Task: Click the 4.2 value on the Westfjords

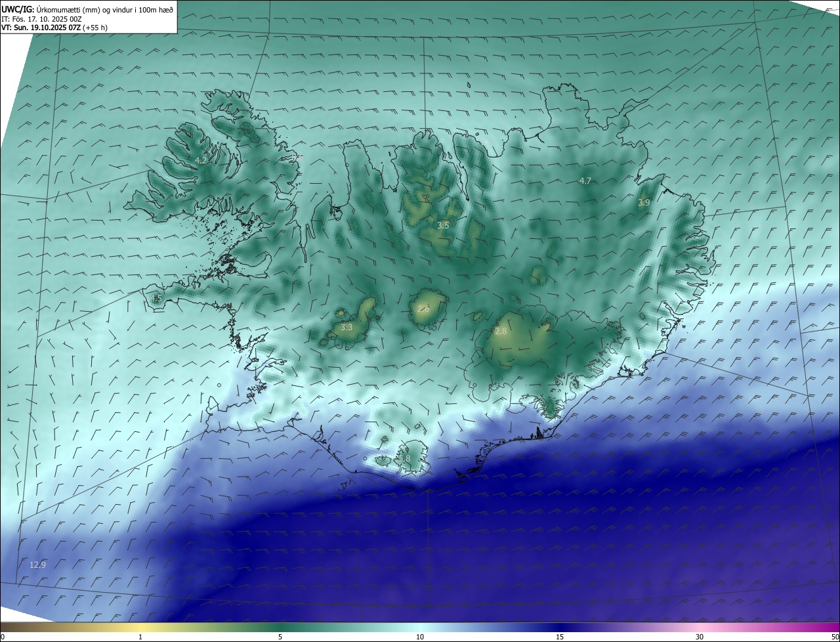Action: coord(201,160)
